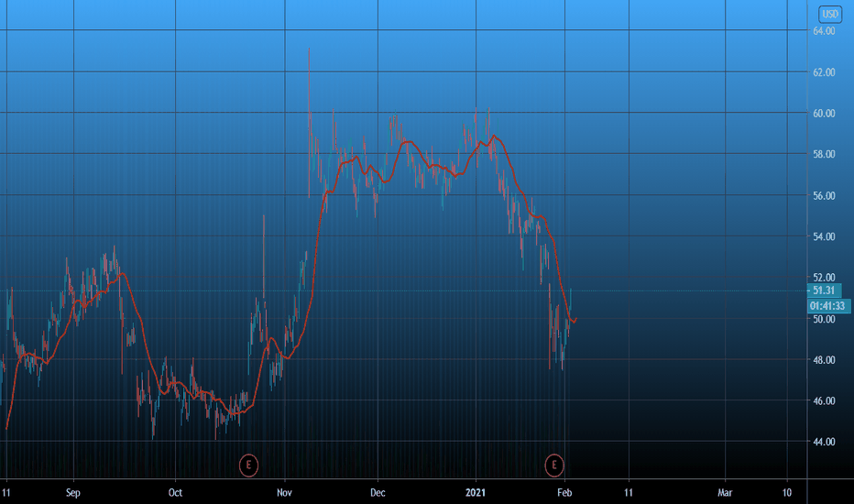Open the earnings E marker before Nov
Image resolution: width=854 pixels, height=504 pixels.
tap(248, 465)
